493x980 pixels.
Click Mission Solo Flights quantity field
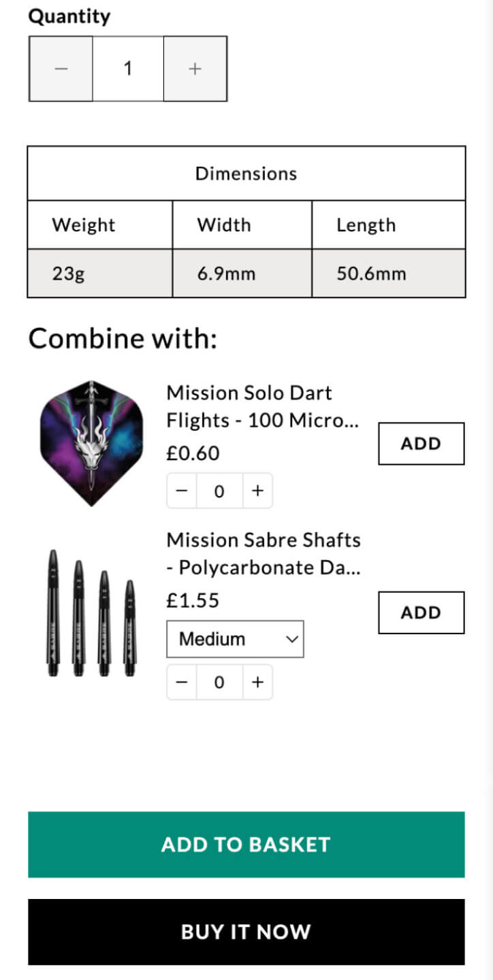click(219, 491)
